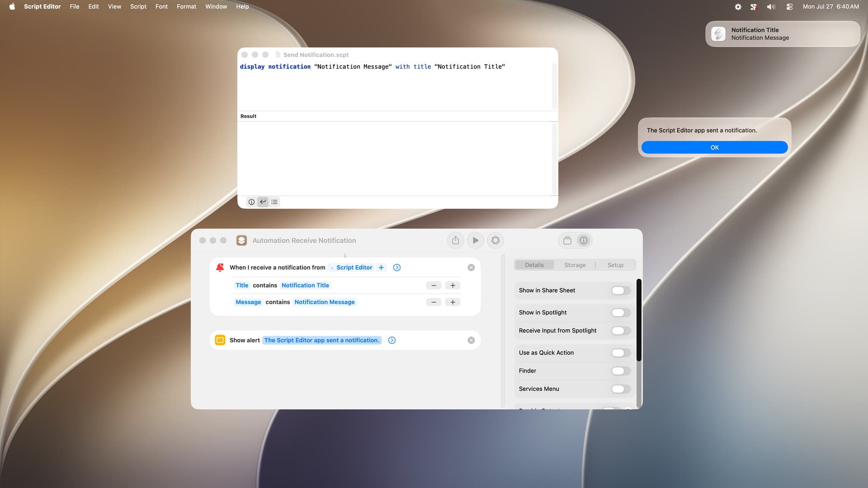
Task: Show Script Editor result pane
Action: tap(263, 202)
